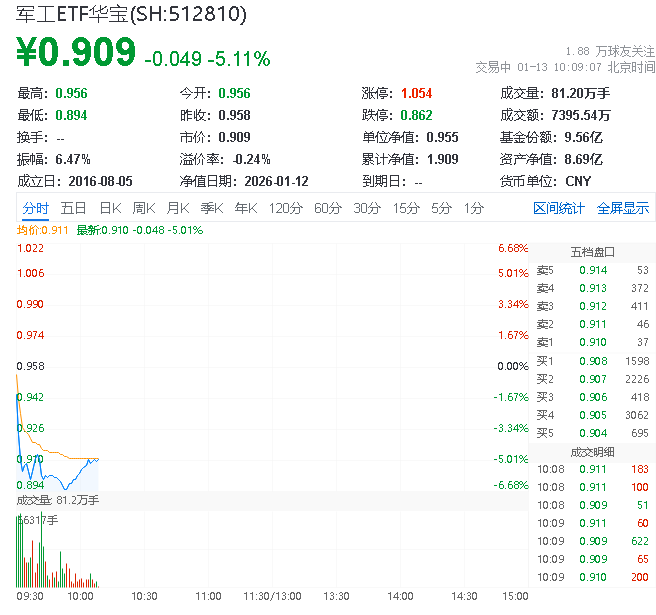Switch to 月K monthly chart

click(177, 208)
